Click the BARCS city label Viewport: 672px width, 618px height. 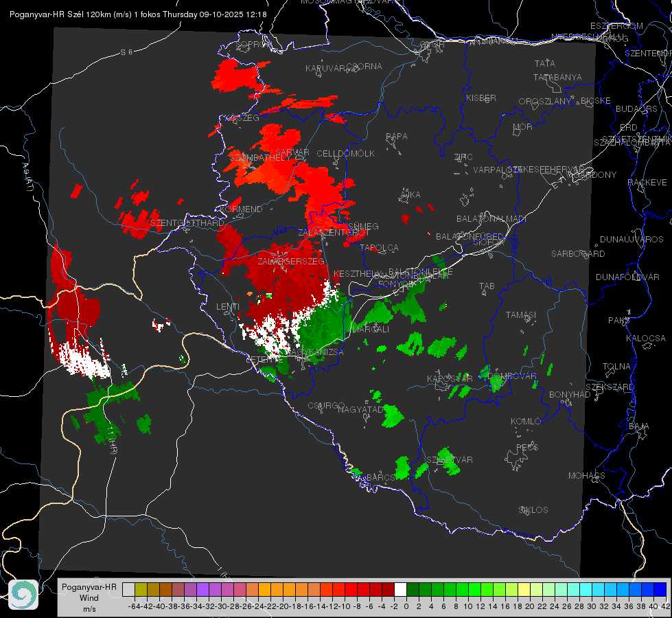point(380,477)
